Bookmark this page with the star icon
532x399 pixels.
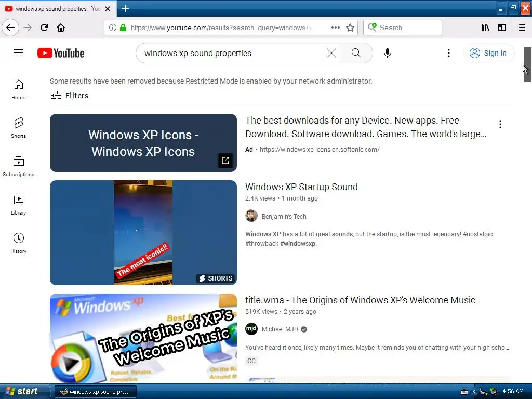pyautogui.click(x=350, y=28)
